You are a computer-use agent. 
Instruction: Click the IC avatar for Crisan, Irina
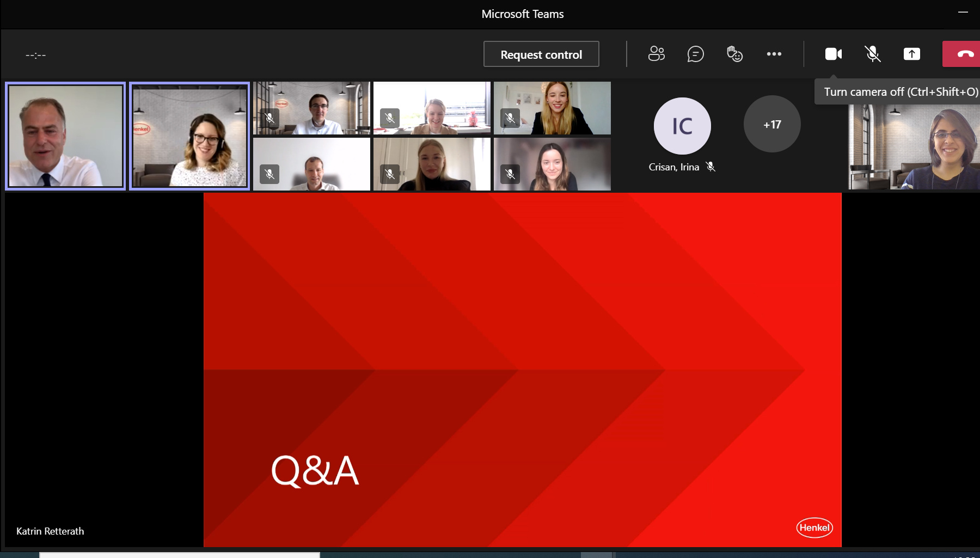(x=682, y=126)
